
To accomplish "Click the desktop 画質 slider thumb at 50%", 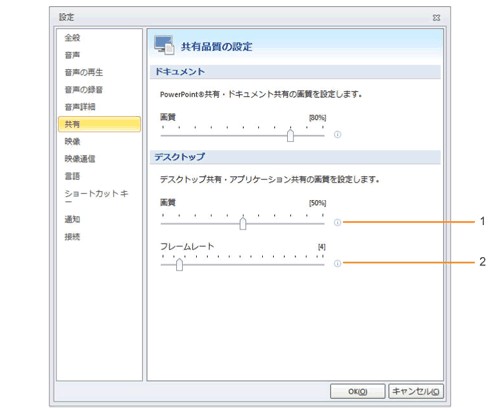I will [243, 223].
